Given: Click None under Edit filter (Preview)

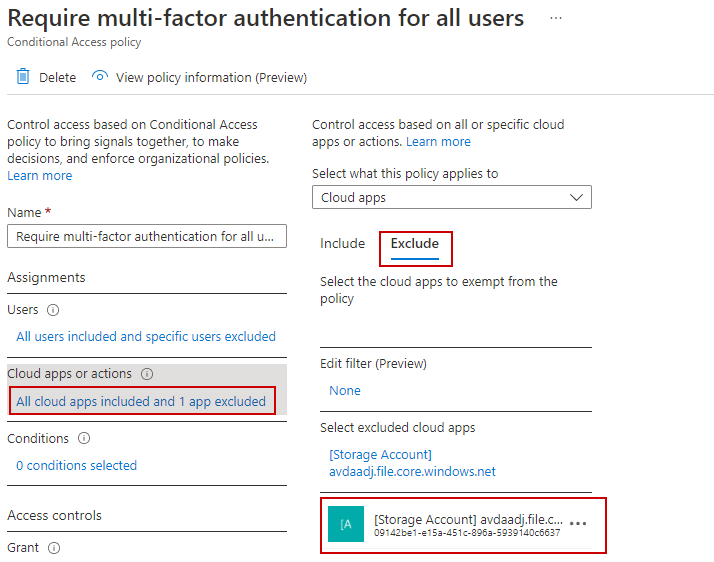Looking at the screenshot, I should (x=345, y=391).
